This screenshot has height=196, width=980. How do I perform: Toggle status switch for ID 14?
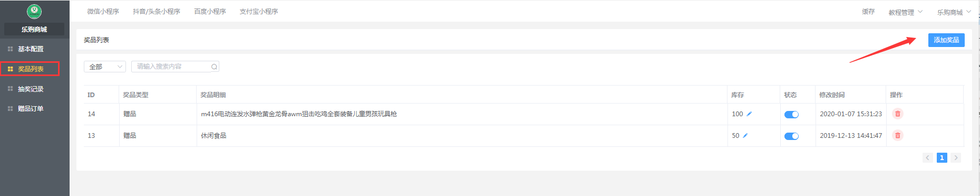tap(791, 114)
